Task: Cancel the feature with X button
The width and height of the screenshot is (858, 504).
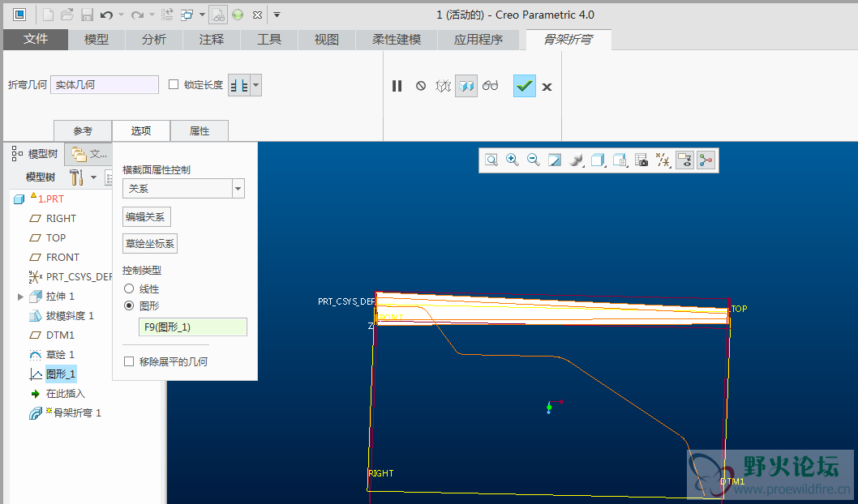Action: [x=547, y=87]
